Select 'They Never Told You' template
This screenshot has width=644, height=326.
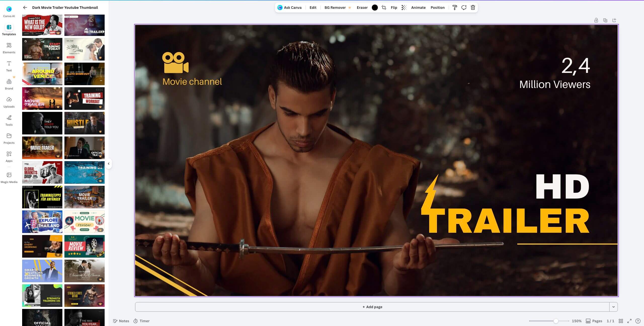[x=42, y=123]
